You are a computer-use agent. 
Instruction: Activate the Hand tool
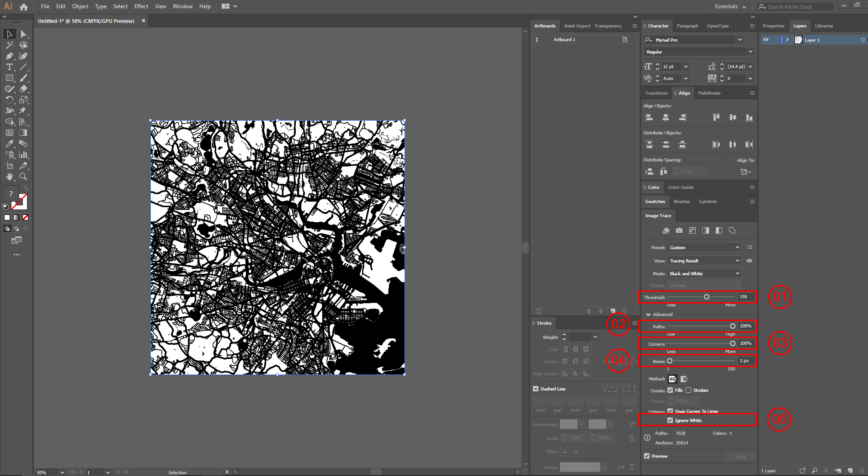tap(10, 177)
